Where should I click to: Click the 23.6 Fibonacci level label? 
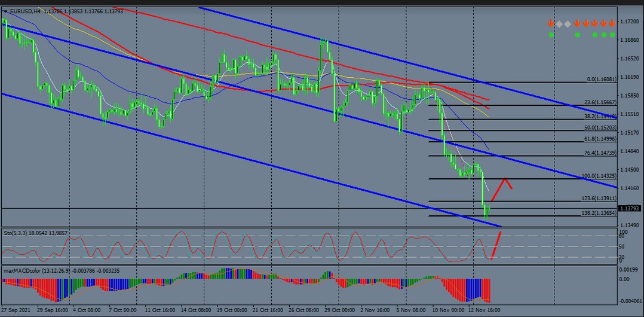[x=597, y=102]
